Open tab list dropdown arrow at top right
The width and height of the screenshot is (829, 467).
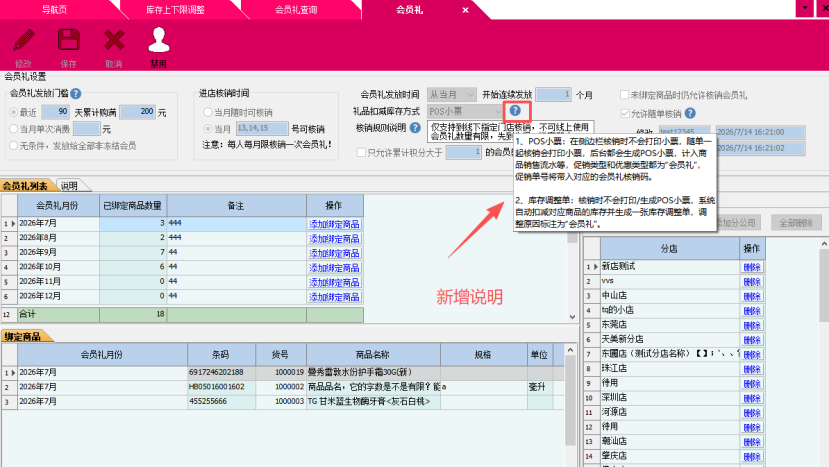click(x=805, y=8)
